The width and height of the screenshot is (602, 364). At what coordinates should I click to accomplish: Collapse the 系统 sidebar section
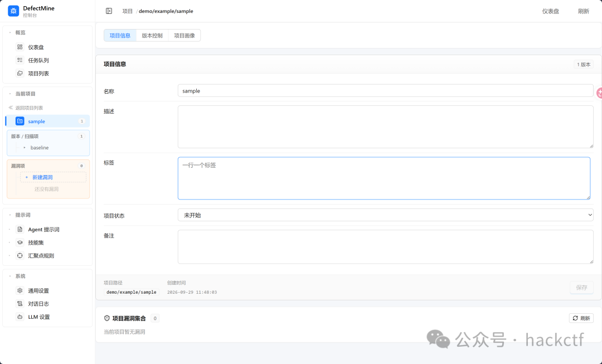(10, 276)
